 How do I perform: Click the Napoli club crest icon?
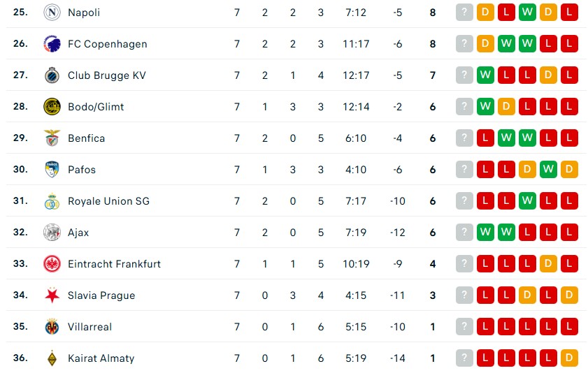pyautogui.click(x=52, y=13)
